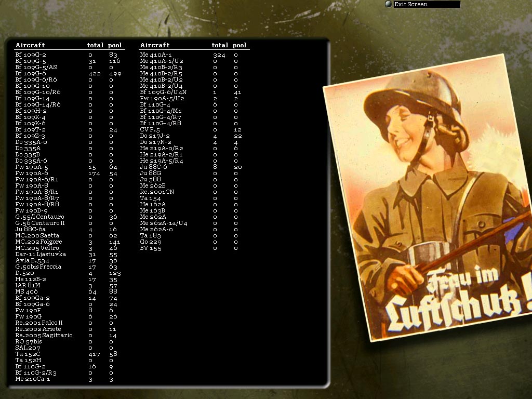Select the Do 335A-0 aircraft row

[69, 142]
